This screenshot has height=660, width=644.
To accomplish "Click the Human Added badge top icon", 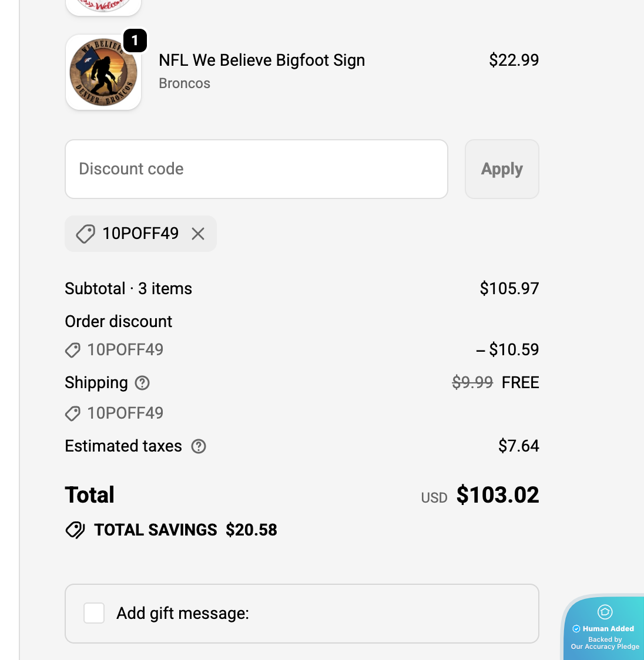I will click(x=605, y=612).
